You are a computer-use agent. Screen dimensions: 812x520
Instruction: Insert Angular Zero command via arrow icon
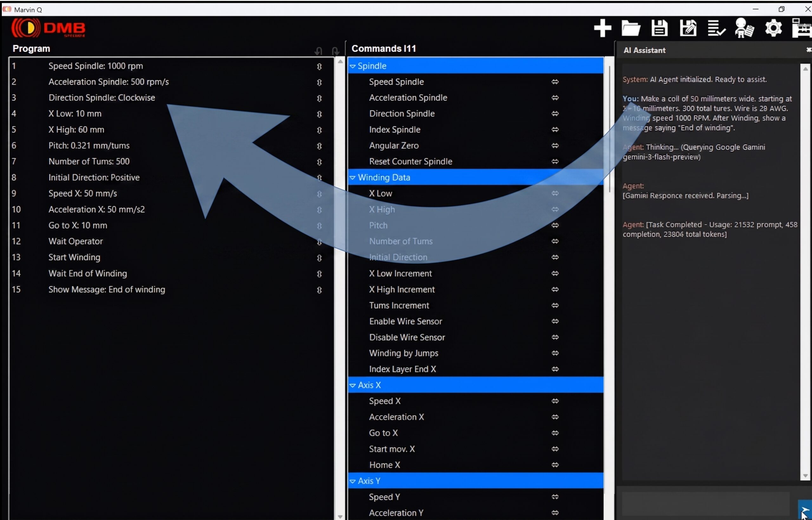point(555,146)
